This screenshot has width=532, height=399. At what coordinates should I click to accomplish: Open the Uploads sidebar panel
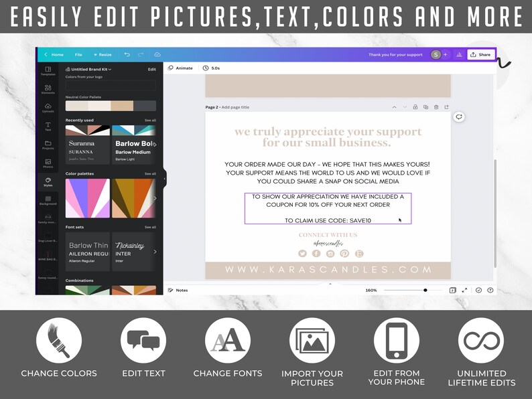pyautogui.click(x=48, y=108)
